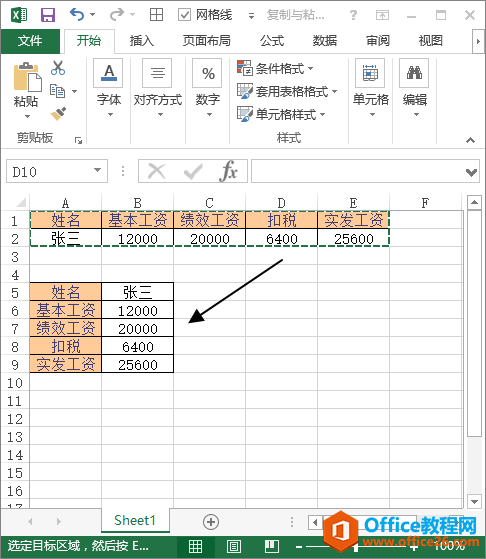Click the ribbon display options icon
Viewport: 486px width, 559px height.
tap(382, 15)
